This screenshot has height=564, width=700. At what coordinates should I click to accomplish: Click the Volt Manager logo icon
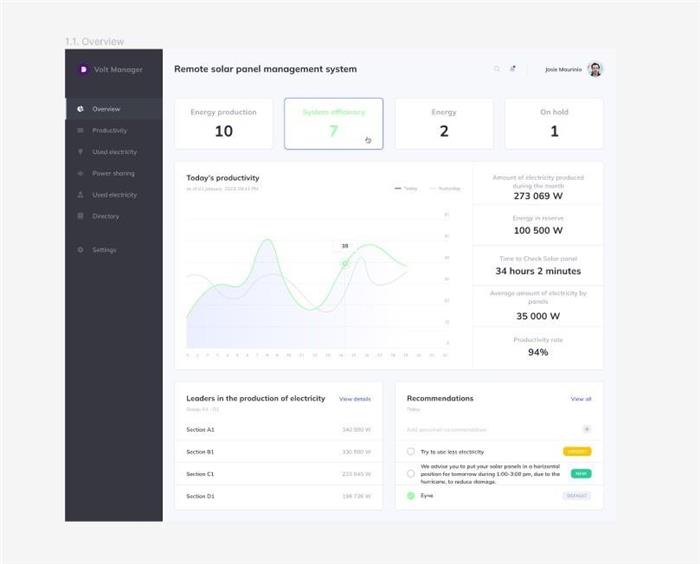point(83,69)
